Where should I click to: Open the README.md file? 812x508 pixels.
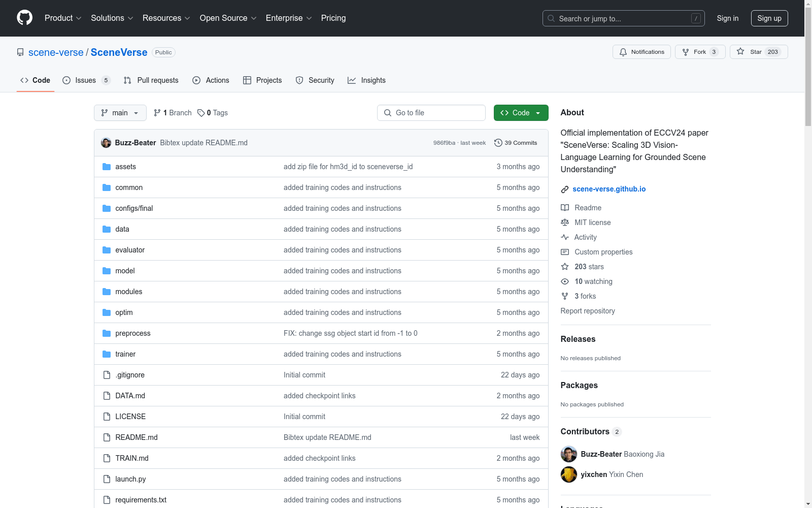point(137,437)
